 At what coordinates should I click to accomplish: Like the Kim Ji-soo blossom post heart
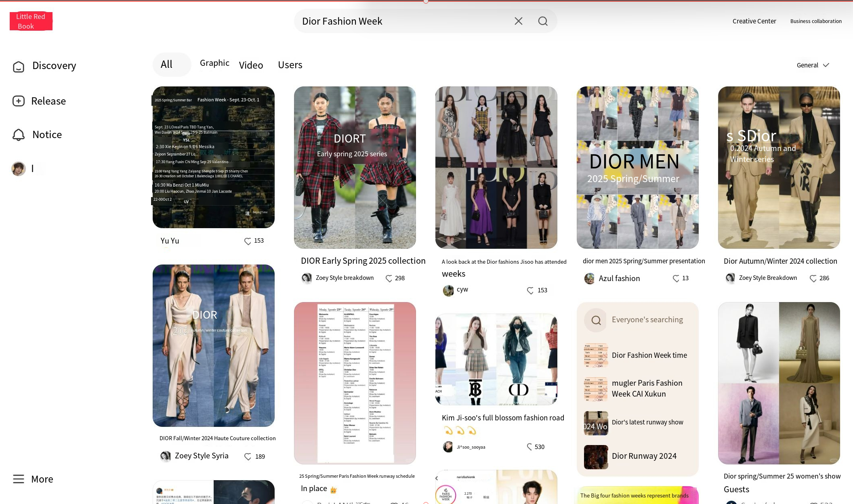click(529, 447)
